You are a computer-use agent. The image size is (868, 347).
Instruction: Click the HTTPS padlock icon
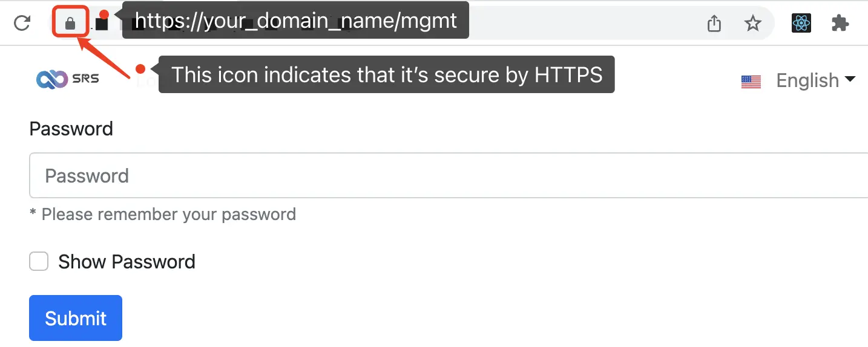click(x=70, y=24)
